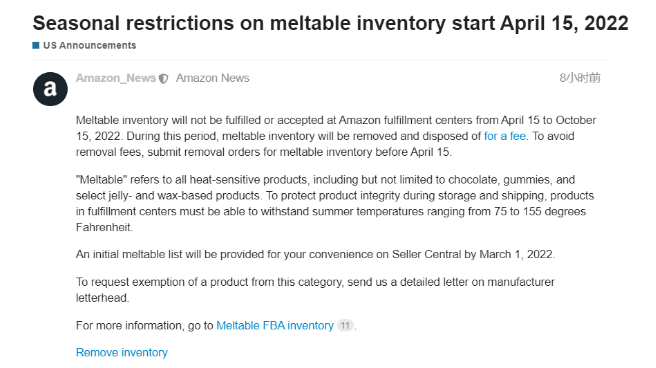Click the "8小时前" post timestamp
Image resolution: width=656 pixels, height=368 pixels.
coord(580,78)
